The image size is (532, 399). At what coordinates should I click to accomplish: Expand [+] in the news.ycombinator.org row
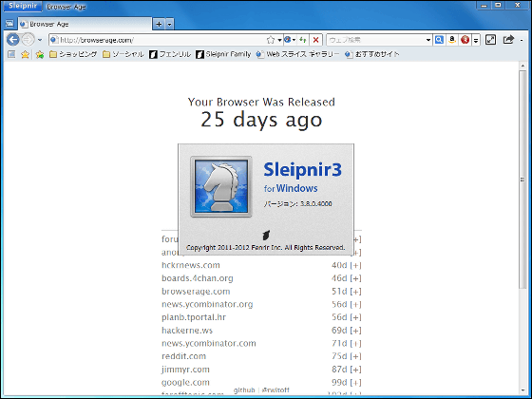(x=355, y=304)
